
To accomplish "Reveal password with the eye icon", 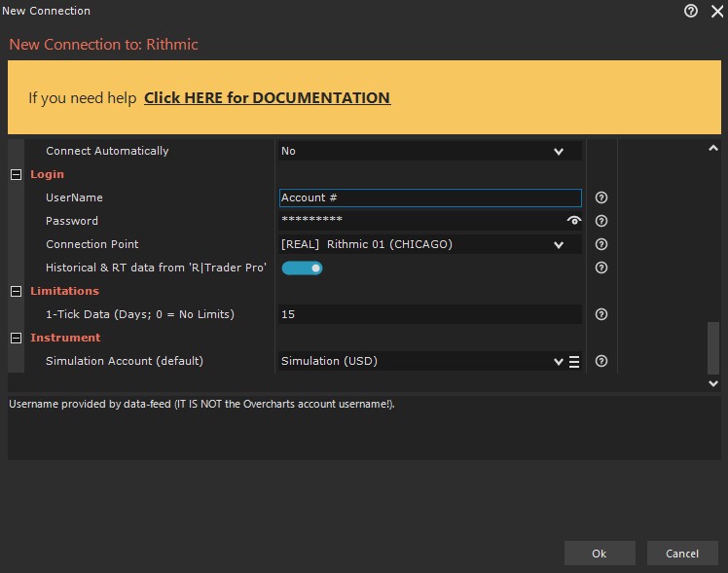I will [x=574, y=221].
